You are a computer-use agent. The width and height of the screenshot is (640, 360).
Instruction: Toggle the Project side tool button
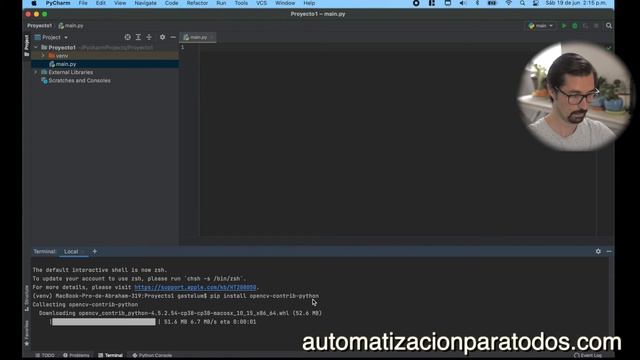tap(27, 45)
